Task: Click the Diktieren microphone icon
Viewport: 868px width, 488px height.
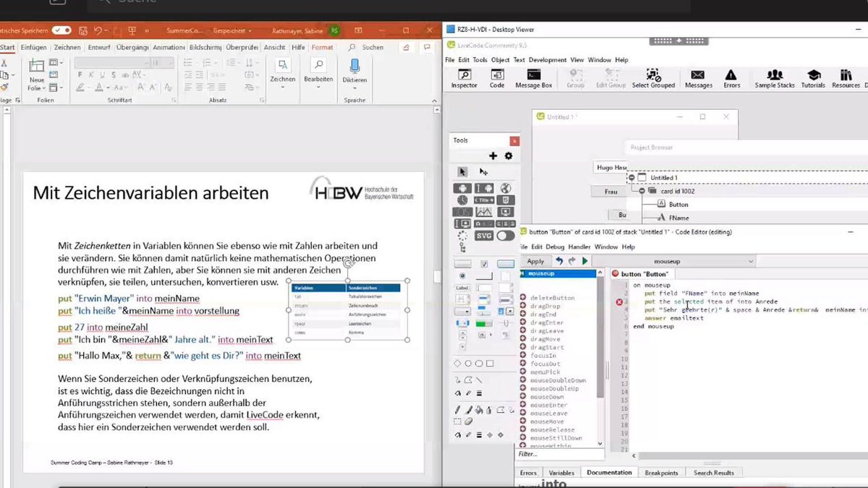Action: click(x=354, y=65)
